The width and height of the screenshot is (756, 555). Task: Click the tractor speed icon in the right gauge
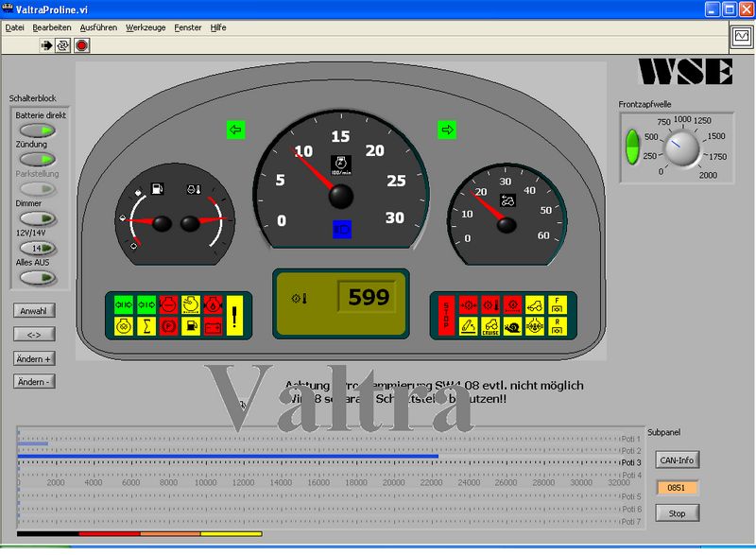(x=507, y=200)
